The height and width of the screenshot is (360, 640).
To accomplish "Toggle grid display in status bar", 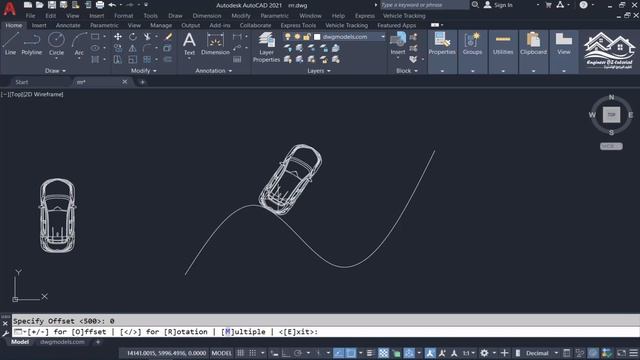I will [240, 353].
